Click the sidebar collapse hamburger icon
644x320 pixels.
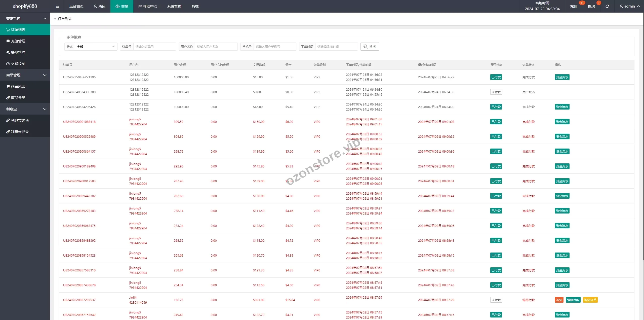(57, 6)
